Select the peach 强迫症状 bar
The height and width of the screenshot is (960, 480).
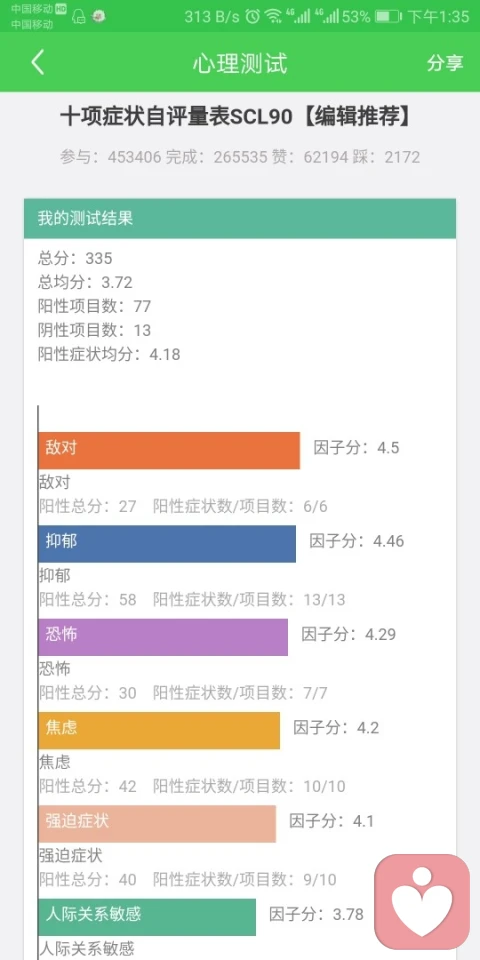pyautogui.click(x=157, y=823)
